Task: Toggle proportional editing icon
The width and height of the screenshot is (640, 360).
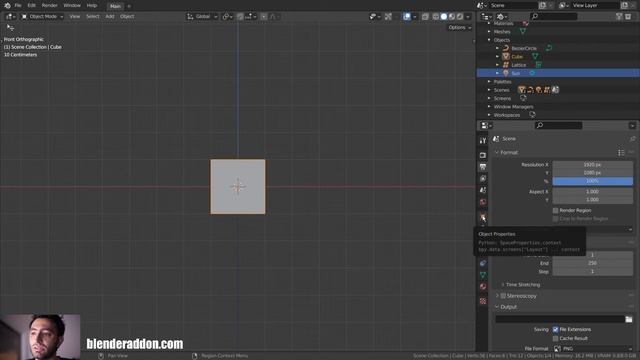Action: [x=264, y=16]
